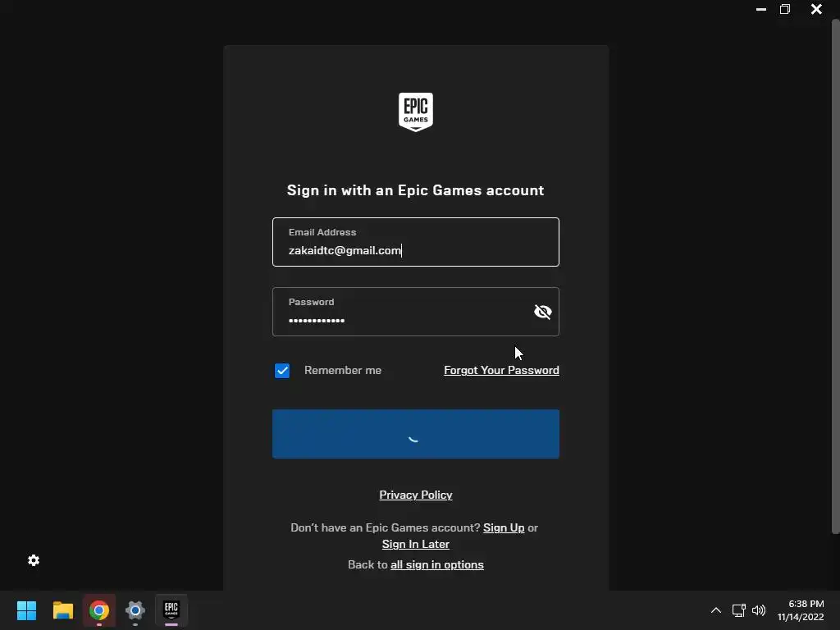Click the vertical scrollbar on right
Viewport: 840px width, 630px height.
tap(835, 276)
